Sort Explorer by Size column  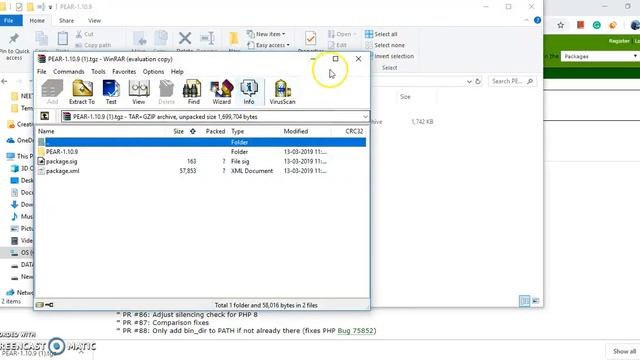coord(405,97)
